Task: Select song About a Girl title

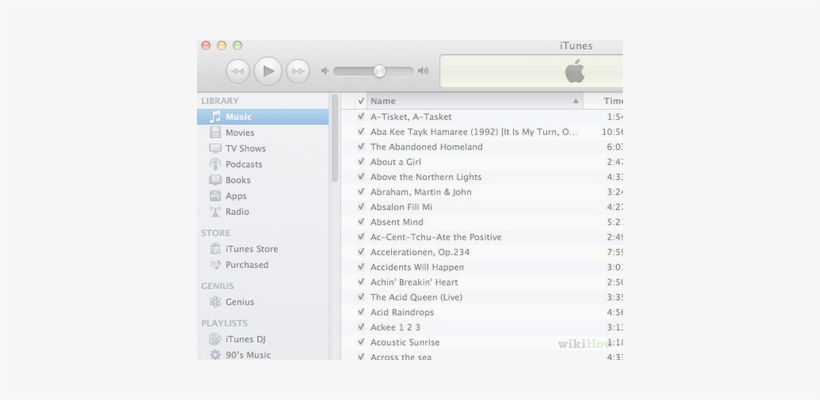Action: (395, 162)
